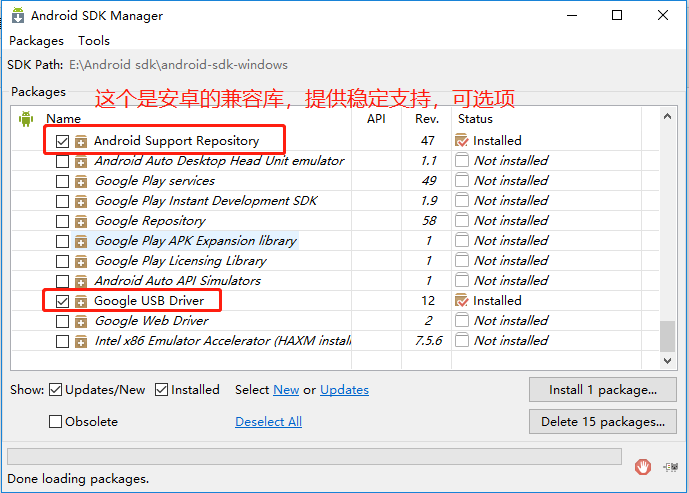This screenshot has width=689, height=493.
Task: Click the Install 1 package button
Action: click(602, 390)
